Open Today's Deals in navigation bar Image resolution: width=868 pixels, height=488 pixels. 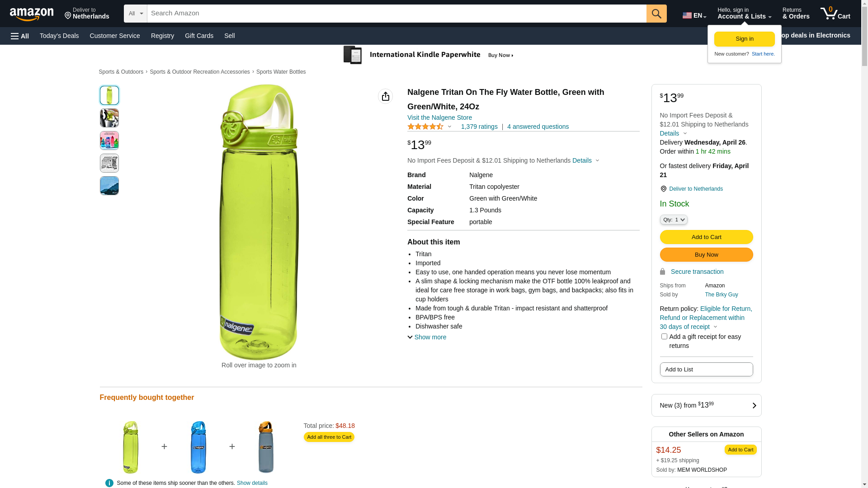59,36
